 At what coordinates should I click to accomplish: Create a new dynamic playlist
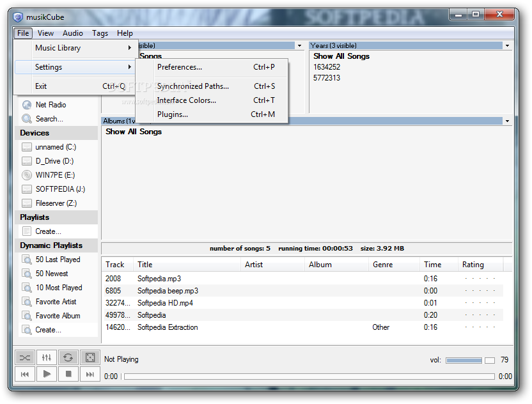[x=48, y=330]
